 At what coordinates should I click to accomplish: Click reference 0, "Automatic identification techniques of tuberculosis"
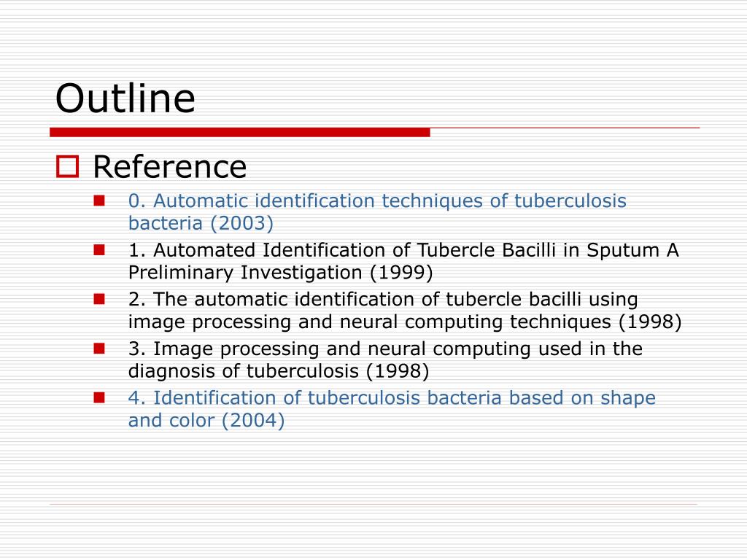[x=377, y=212]
